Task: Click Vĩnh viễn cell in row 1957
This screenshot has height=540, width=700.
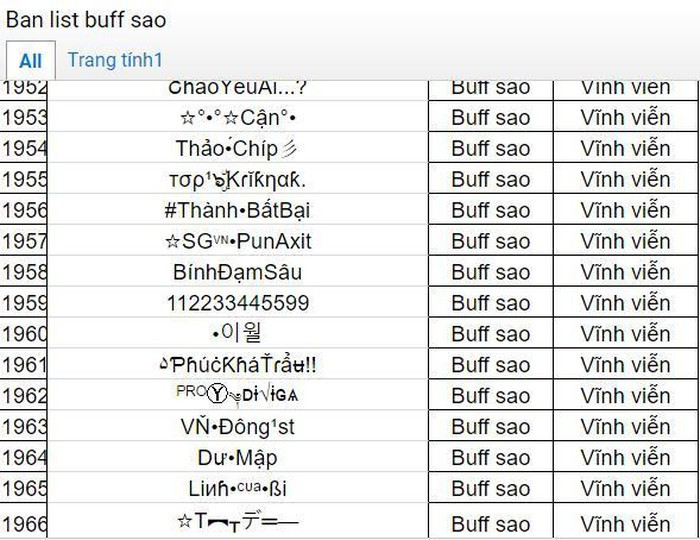Action: pos(625,241)
